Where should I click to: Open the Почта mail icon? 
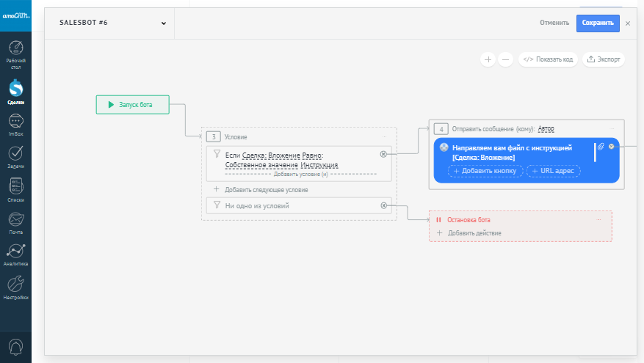[x=15, y=219]
